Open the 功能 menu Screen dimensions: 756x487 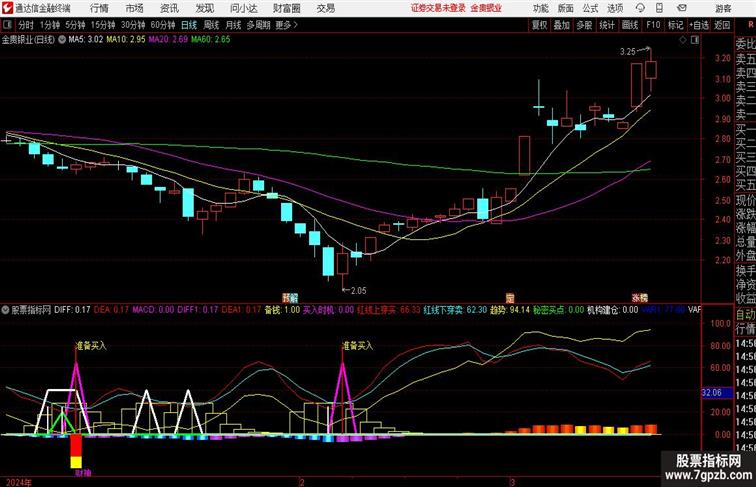(541, 8)
